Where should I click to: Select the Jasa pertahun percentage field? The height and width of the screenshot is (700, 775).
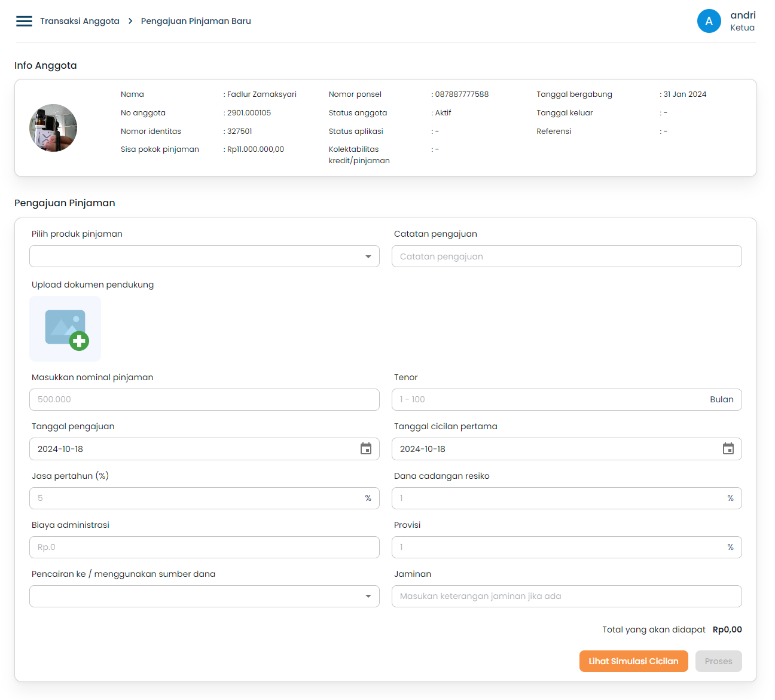[197, 498]
